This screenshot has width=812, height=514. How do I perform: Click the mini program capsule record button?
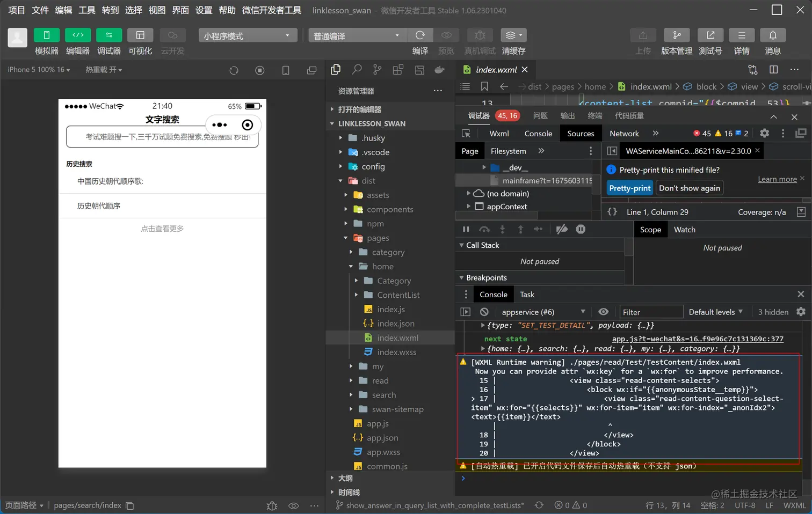(248, 125)
